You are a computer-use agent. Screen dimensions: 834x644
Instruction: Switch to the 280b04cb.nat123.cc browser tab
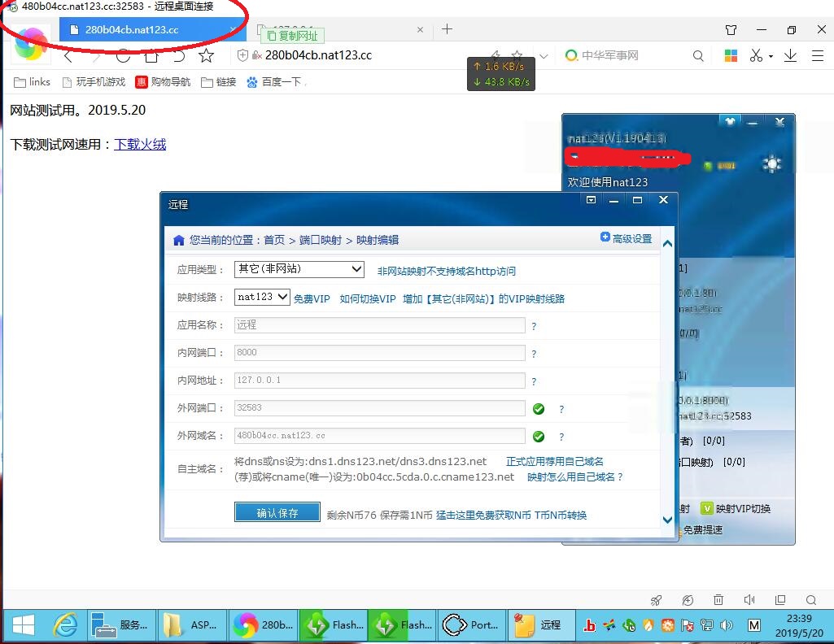pos(132,29)
